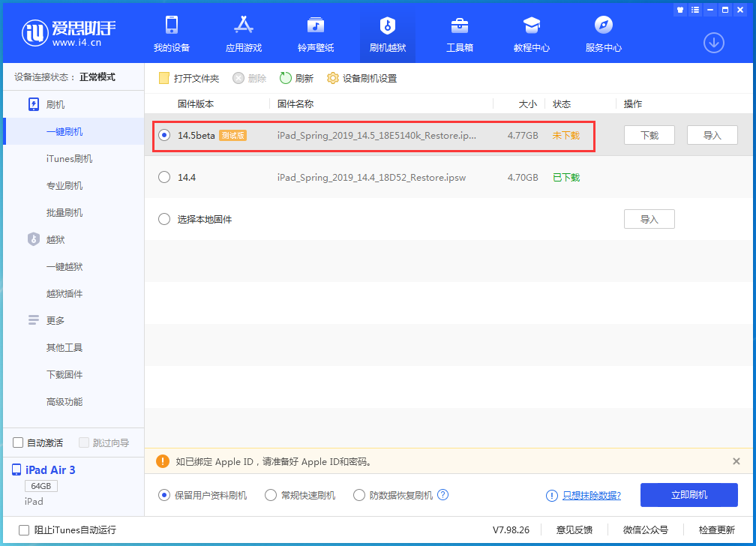
Task: Click the 未下载 status text
Action: [566, 136]
